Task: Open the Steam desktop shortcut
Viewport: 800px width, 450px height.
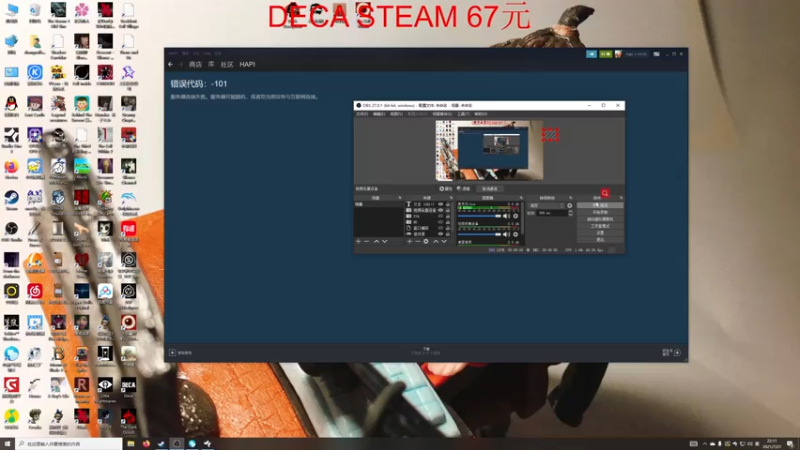Action: tap(11, 201)
